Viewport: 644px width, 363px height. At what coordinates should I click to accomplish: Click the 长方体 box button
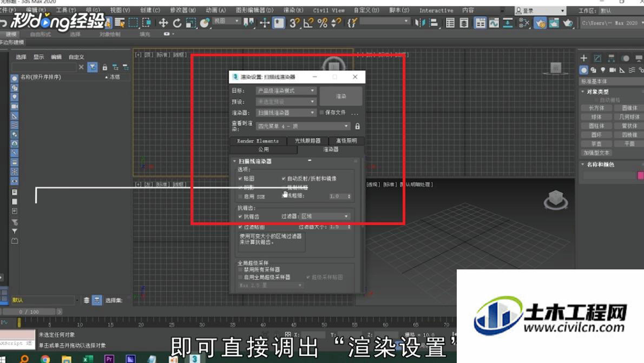(x=596, y=108)
